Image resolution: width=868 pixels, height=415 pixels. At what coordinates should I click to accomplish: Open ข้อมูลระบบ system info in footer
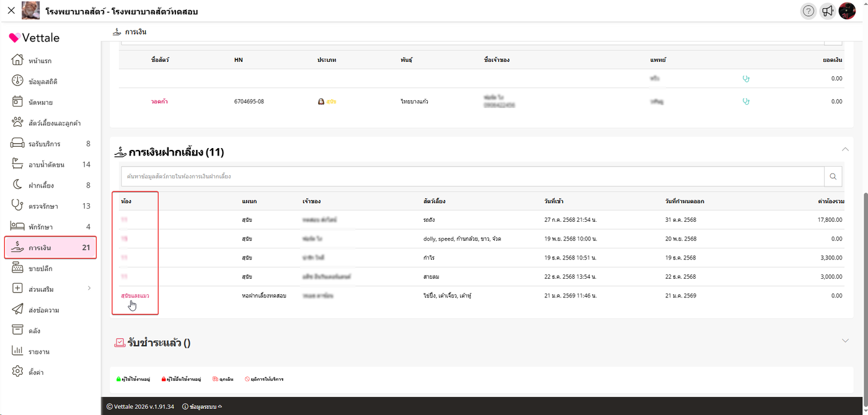(x=203, y=407)
